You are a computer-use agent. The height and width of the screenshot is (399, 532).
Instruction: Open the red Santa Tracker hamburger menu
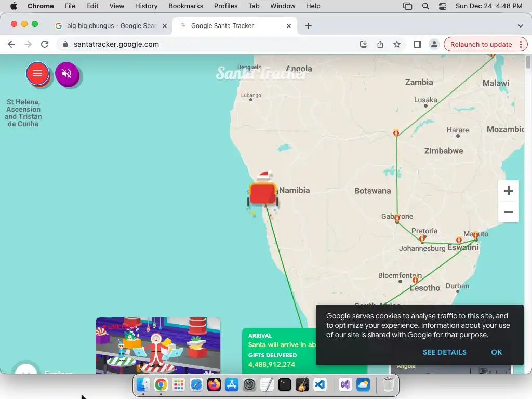(x=37, y=73)
